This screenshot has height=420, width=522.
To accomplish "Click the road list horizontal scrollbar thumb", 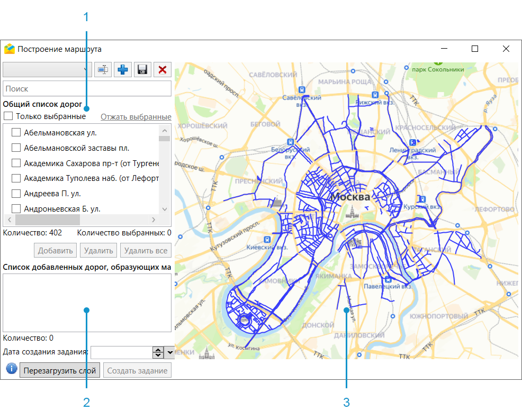I will (47, 220).
